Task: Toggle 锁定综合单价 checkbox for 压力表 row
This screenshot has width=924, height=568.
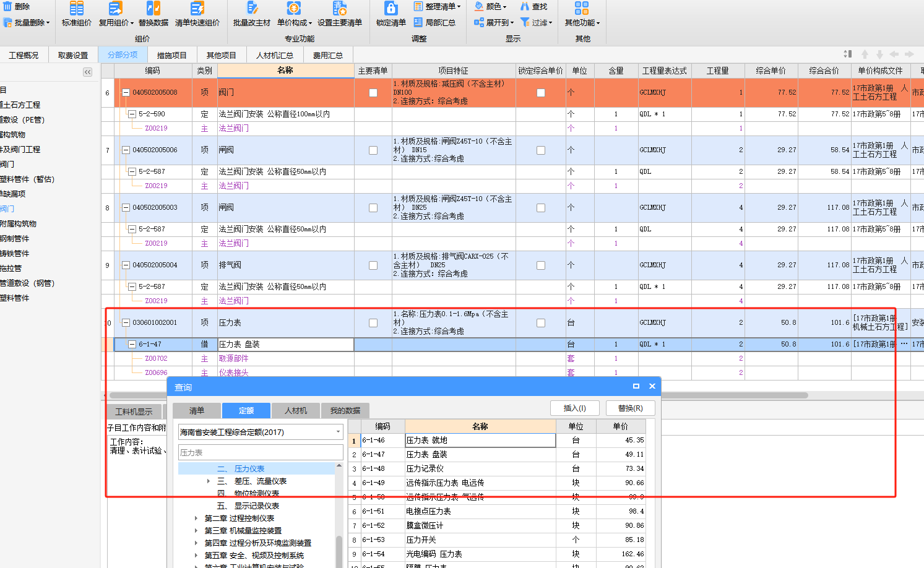Action: click(541, 323)
